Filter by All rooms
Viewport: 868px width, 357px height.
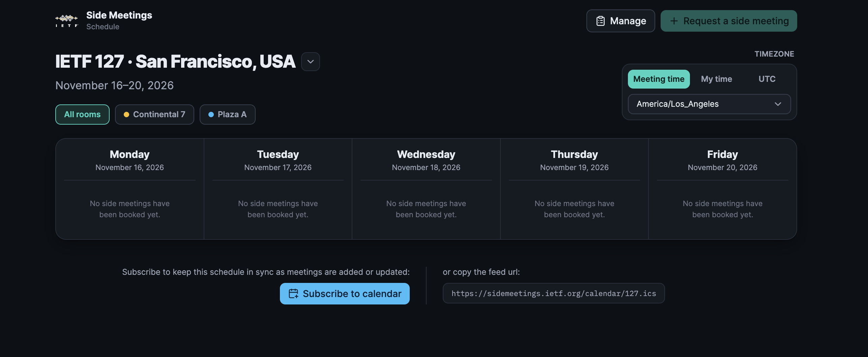tap(82, 115)
